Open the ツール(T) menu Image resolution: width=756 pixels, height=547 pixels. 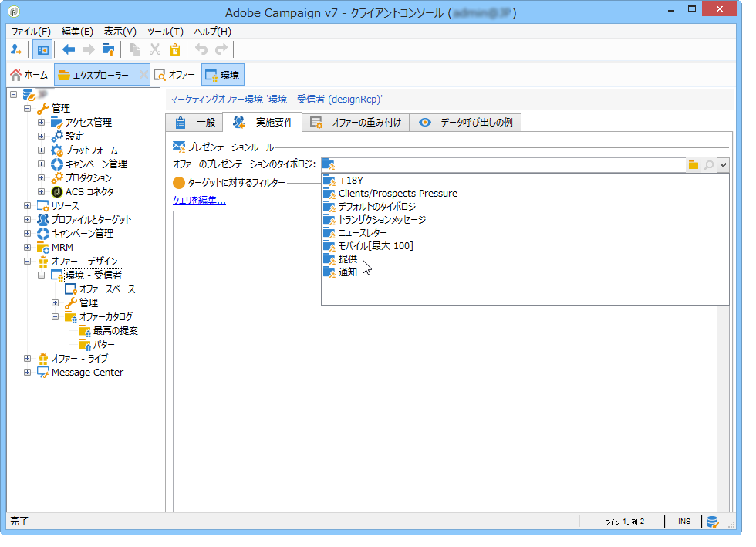coord(165,32)
